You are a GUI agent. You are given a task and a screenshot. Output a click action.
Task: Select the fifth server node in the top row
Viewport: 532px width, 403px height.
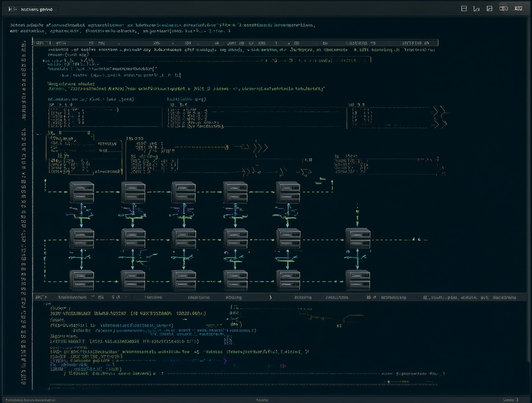(x=288, y=192)
